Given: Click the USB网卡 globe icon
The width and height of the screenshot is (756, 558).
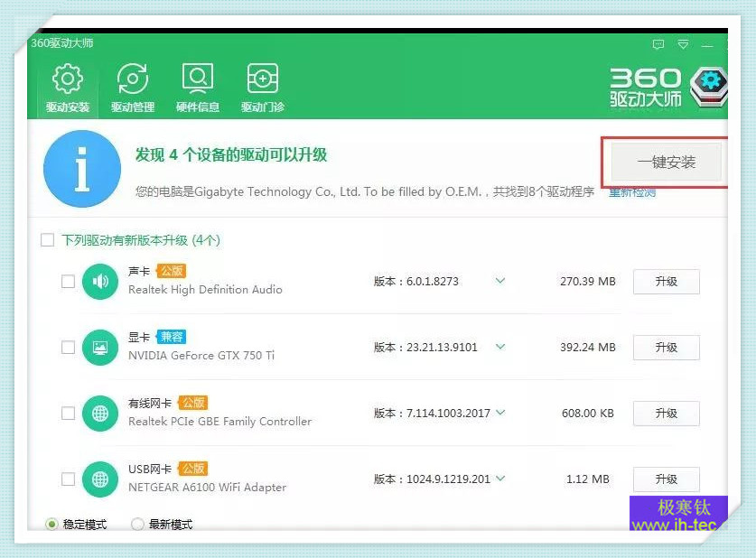Looking at the screenshot, I should click(100, 479).
